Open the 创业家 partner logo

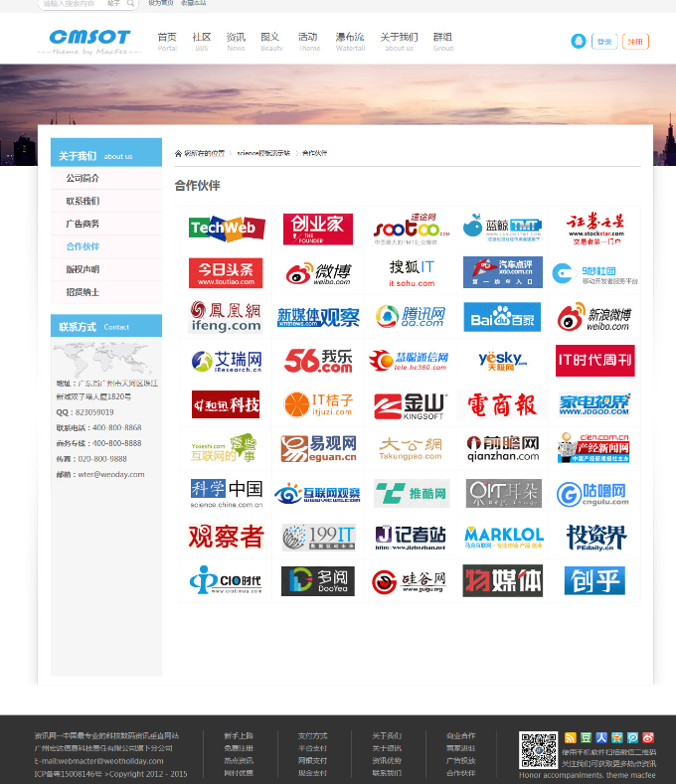click(x=318, y=229)
